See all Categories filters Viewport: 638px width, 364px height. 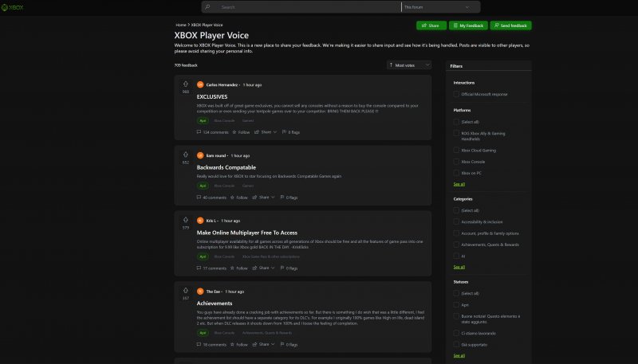pos(459,268)
